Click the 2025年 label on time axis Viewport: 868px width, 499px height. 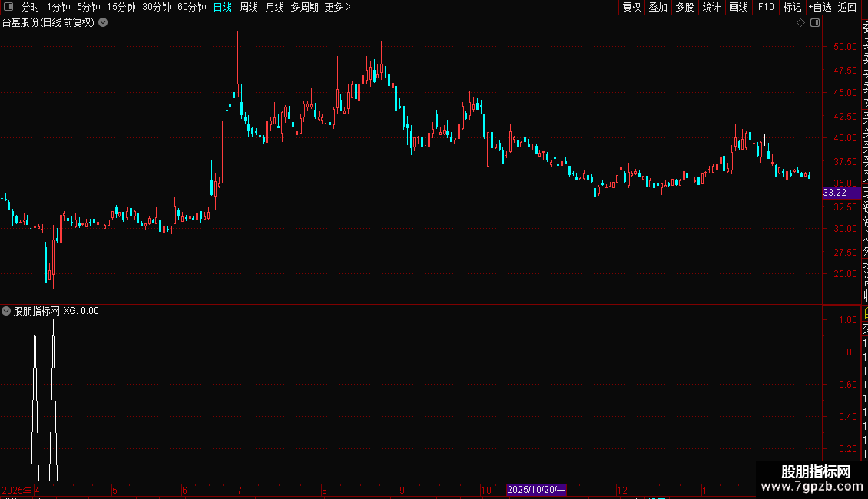(17, 490)
